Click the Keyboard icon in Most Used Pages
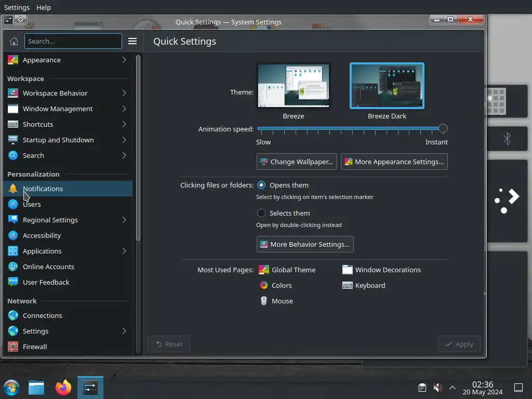 [348, 285]
